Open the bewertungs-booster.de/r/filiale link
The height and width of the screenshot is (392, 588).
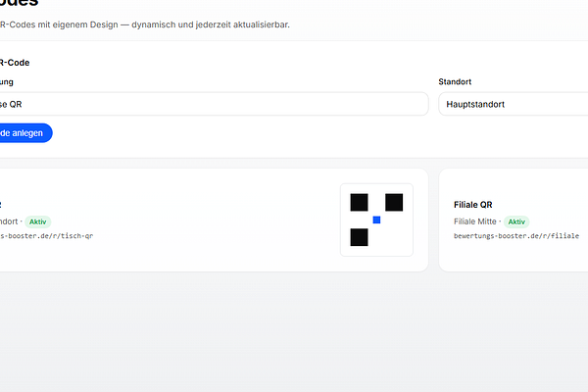tap(516, 236)
